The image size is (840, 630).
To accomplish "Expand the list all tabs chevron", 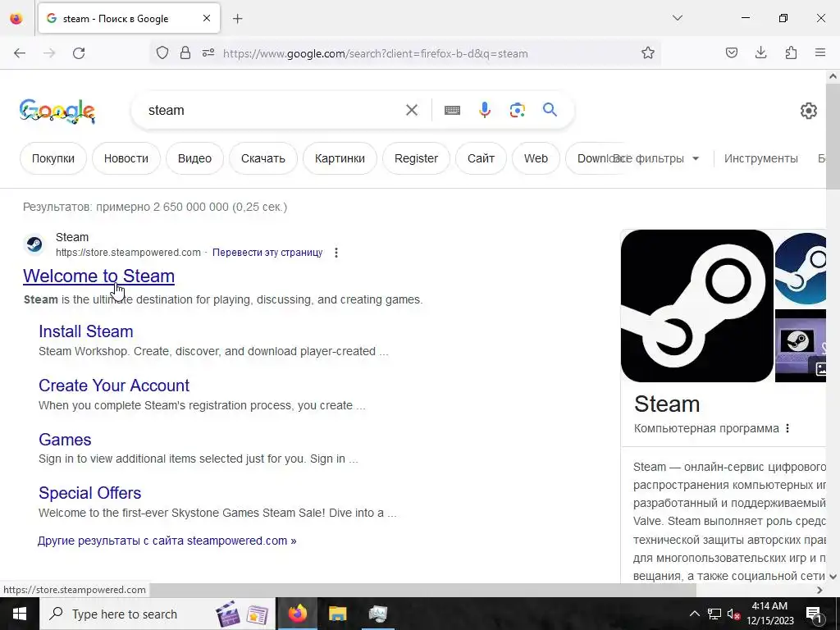I will click(x=678, y=18).
